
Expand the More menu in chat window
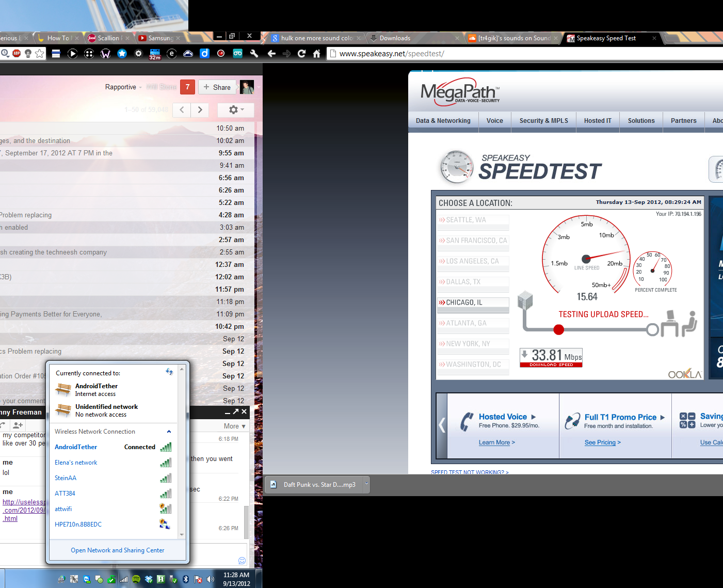point(235,426)
